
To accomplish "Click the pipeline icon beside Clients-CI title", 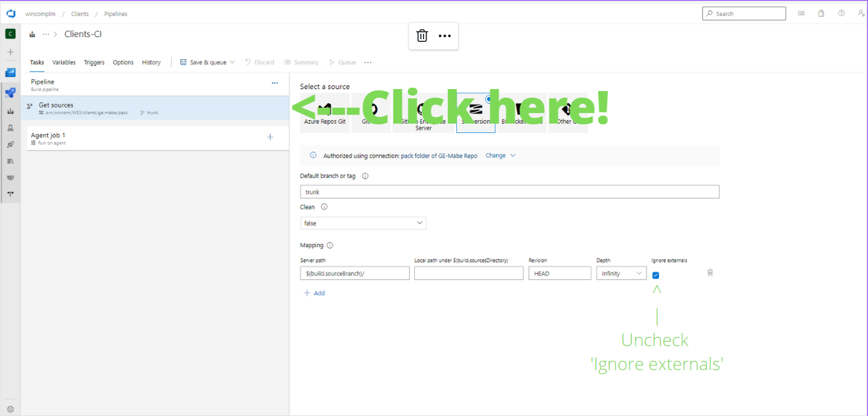I will [x=33, y=34].
